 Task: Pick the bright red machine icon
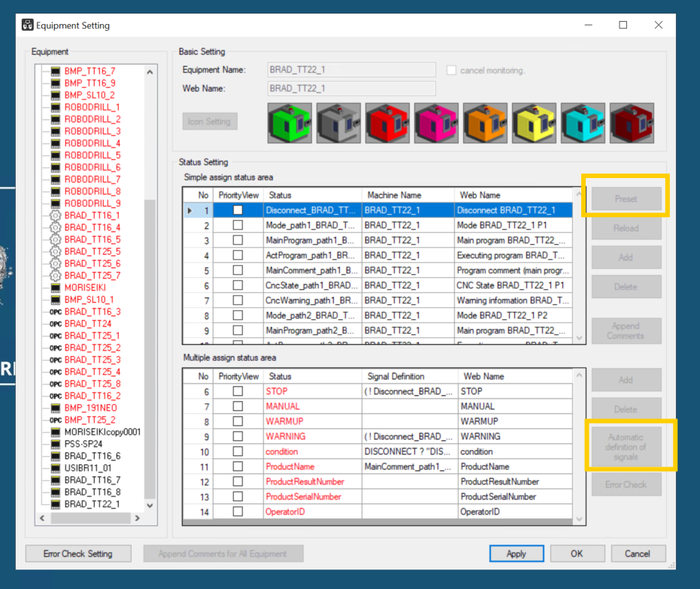pos(387,123)
